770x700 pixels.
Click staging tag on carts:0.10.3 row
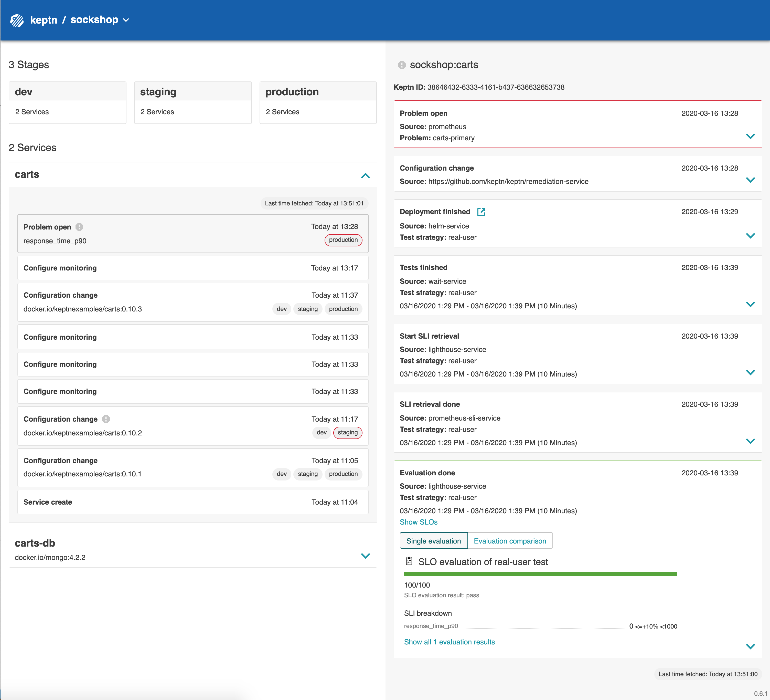click(308, 309)
